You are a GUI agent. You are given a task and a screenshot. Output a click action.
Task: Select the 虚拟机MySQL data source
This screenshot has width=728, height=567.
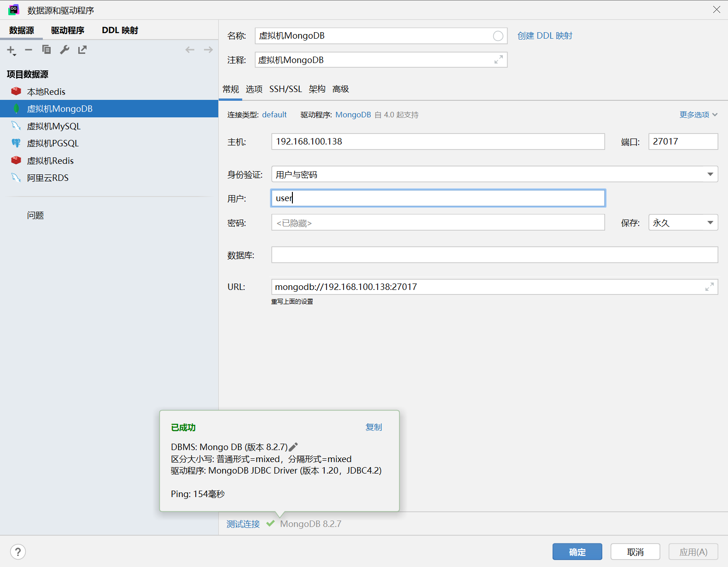[x=109, y=126]
